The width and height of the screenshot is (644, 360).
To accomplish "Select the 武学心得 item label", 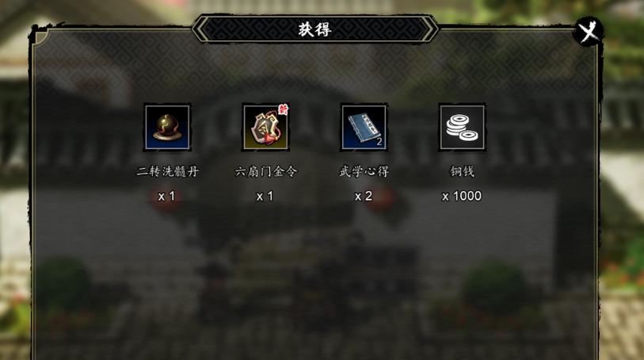I will (364, 171).
